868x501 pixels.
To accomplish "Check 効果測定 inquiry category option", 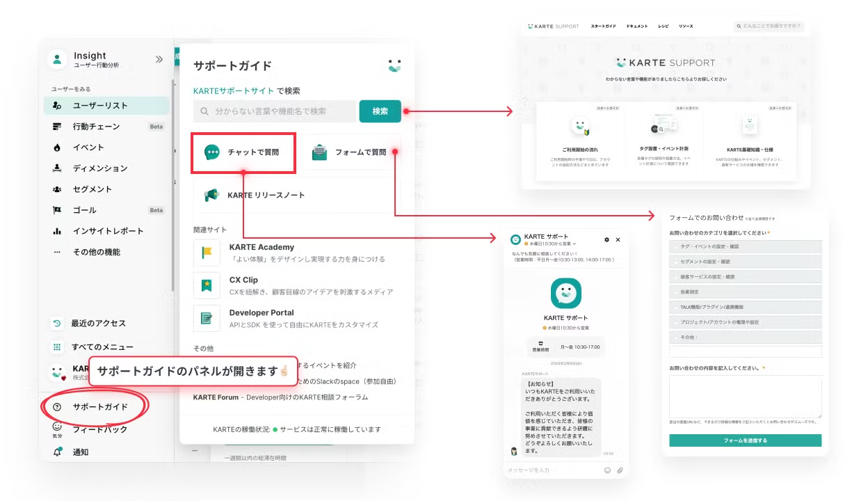I will point(746,292).
